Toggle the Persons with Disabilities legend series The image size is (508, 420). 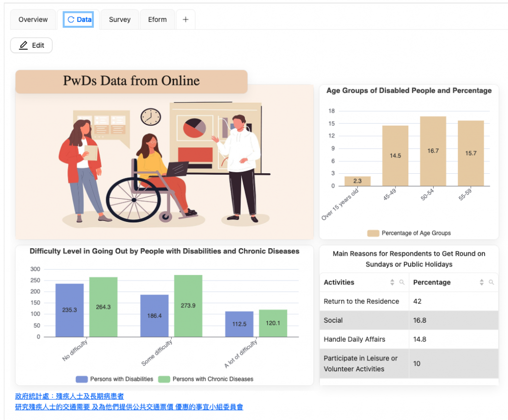pos(115,379)
